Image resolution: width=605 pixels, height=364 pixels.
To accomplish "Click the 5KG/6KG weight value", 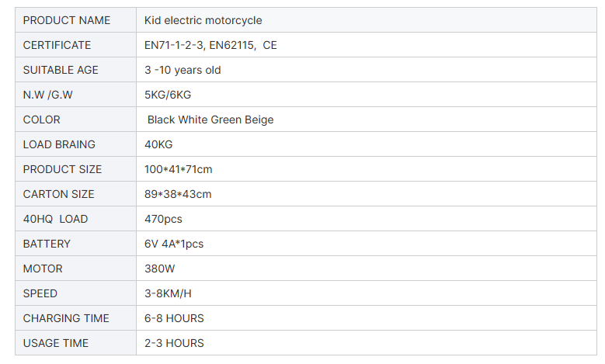I will 168,95.
